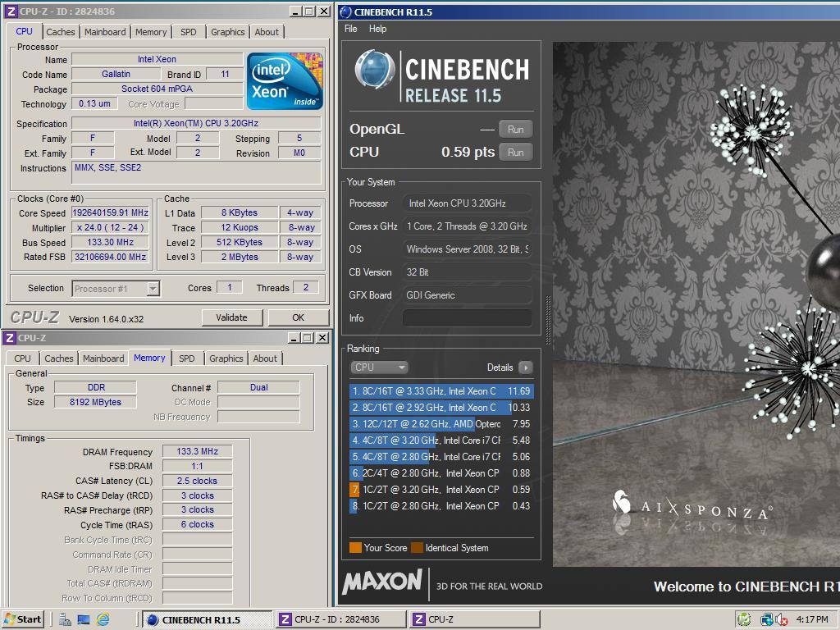
Task: Click the Identical System brown swatch legend
Action: (417, 547)
